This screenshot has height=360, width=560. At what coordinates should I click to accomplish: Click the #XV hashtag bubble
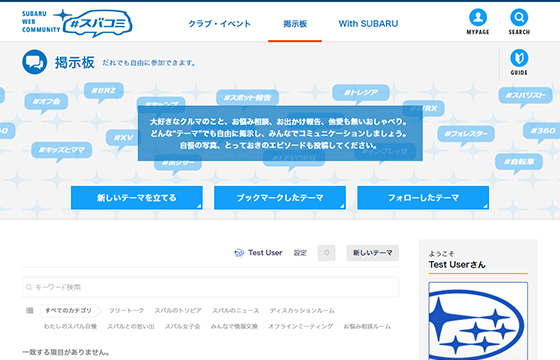click(122, 138)
